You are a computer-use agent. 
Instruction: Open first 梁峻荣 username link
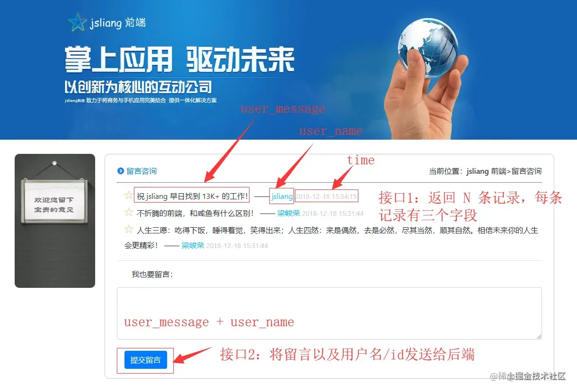click(x=288, y=214)
